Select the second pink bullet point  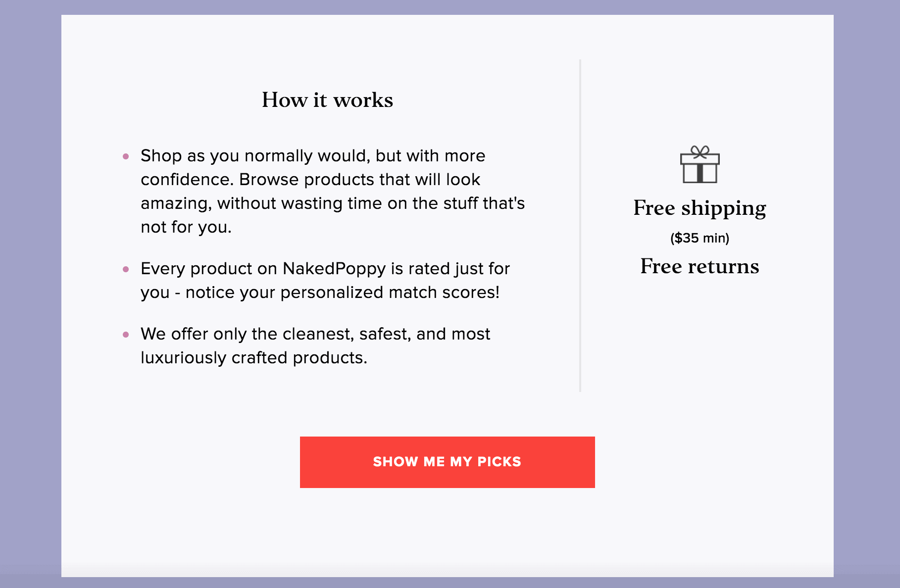pyautogui.click(x=126, y=269)
